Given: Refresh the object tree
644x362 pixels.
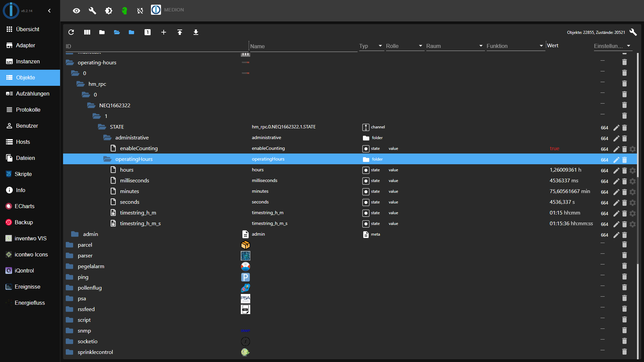Looking at the screenshot, I should pos(71,32).
